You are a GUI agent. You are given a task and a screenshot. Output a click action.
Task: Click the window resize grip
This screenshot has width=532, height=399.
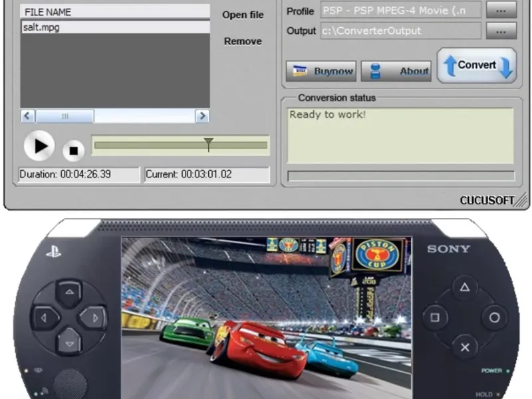click(521, 200)
